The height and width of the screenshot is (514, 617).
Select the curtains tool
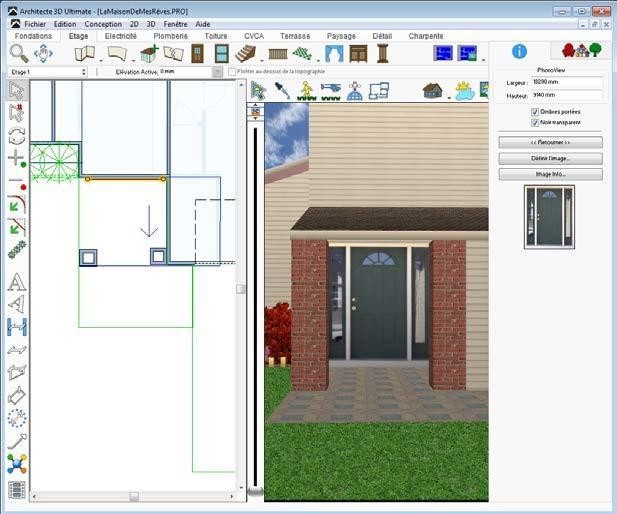(x=334, y=54)
